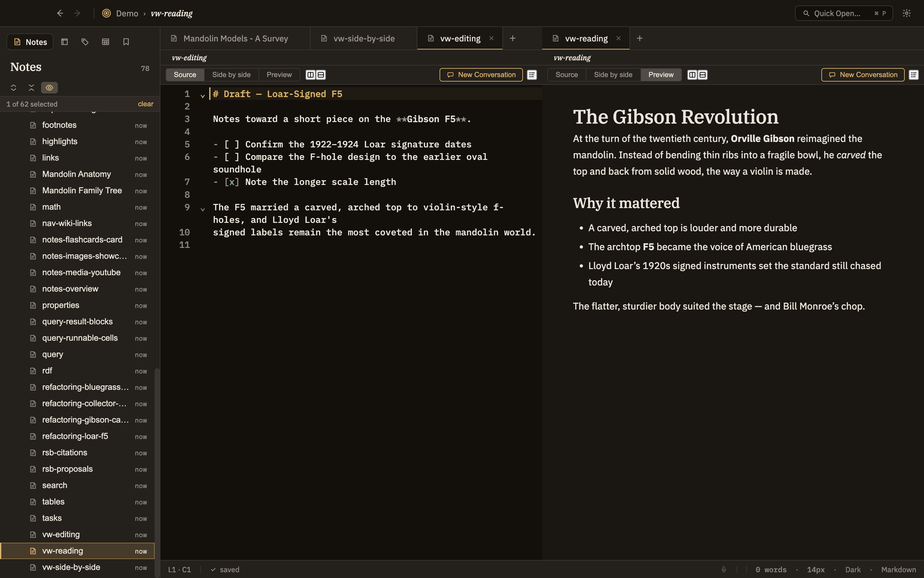Open the Notes sidebar tab
Screen dimensions: 924x578
pyautogui.click(x=30, y=42)
